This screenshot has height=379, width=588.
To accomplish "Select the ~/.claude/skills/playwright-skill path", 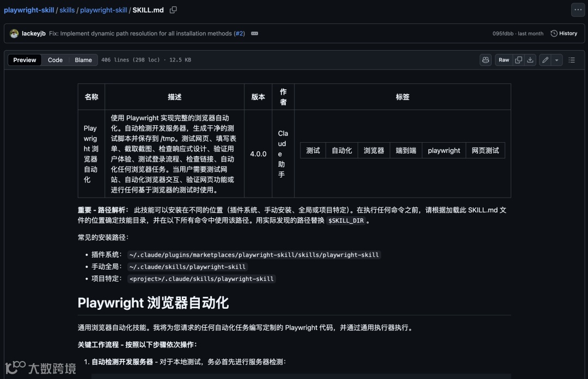I will coord(187,267).
